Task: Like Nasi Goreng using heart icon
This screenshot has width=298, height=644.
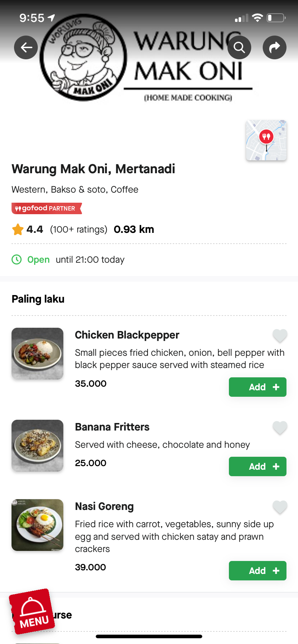Action: [x=280, y=507]
